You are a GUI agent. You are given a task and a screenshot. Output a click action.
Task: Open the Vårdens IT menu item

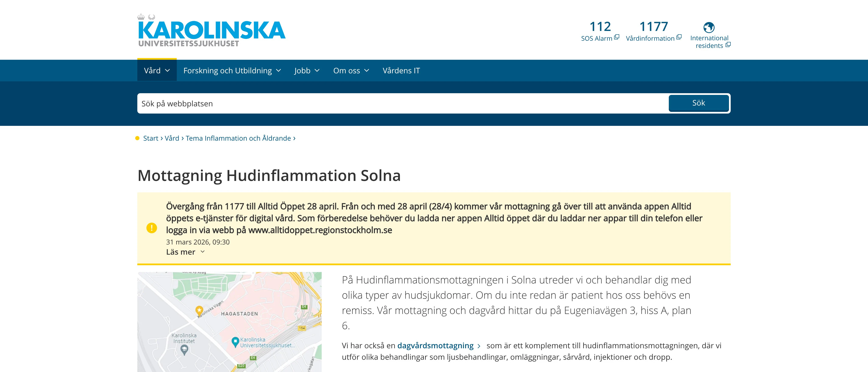coord(401,70)
